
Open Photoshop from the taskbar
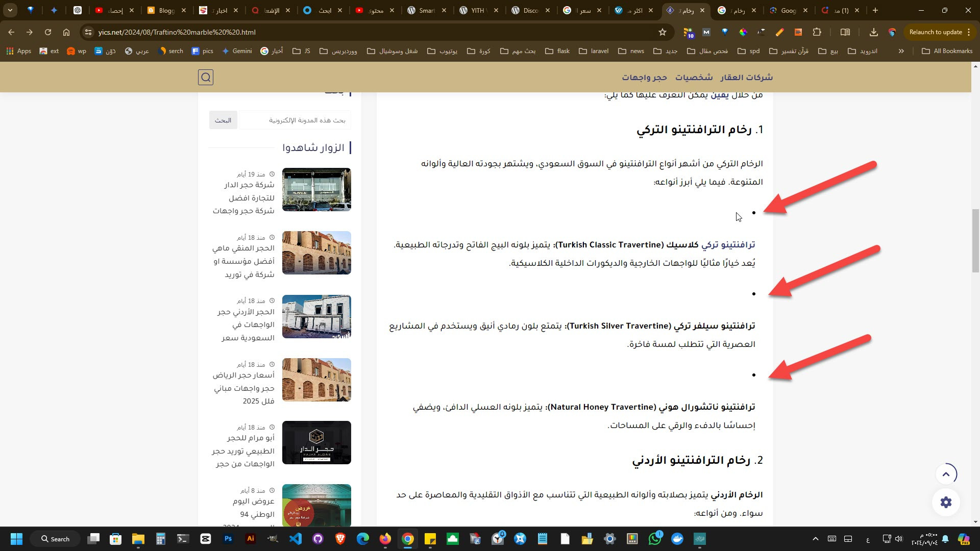point(228,539)
